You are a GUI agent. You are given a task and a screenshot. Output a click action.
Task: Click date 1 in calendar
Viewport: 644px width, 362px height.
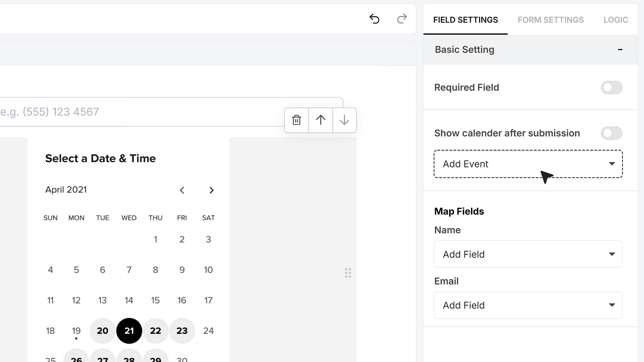click(x=156, y=239)
